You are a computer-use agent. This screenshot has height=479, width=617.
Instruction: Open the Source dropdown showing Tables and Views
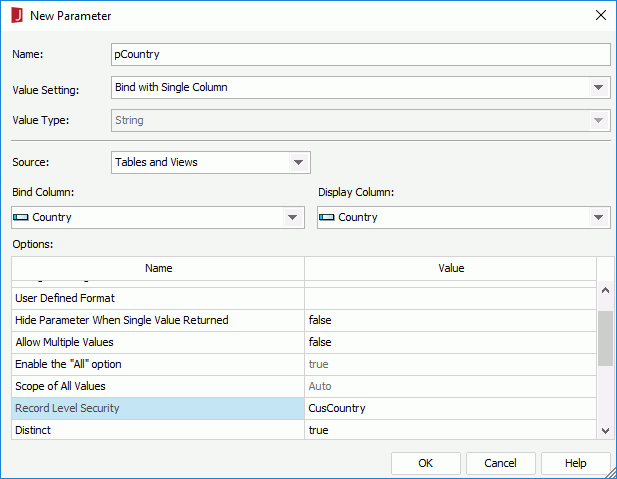point(211,162)
